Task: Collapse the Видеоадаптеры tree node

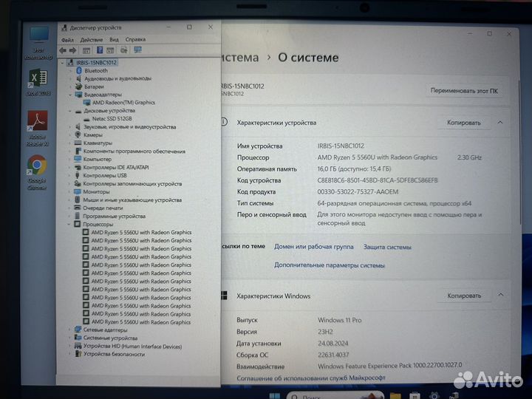Action: (71, 95)
